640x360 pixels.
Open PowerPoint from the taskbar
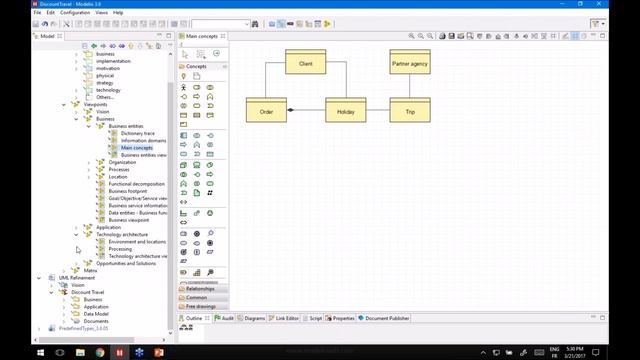159,352
